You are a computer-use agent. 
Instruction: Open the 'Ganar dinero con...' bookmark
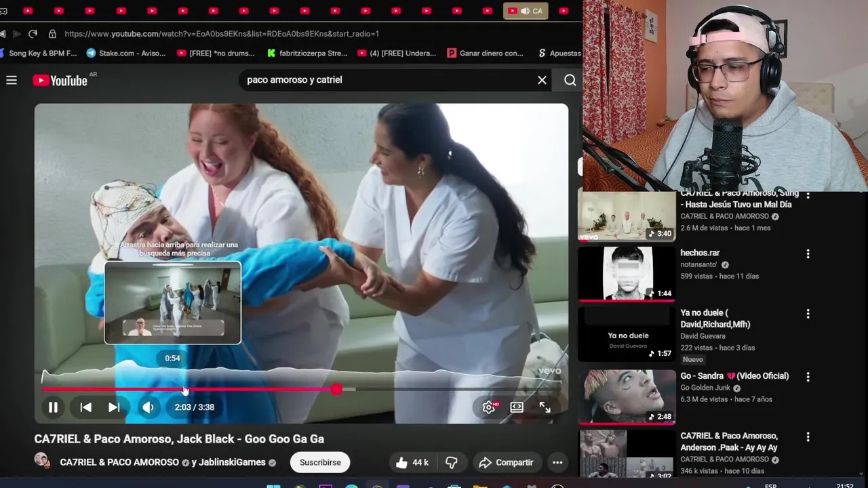coord(486,53)
